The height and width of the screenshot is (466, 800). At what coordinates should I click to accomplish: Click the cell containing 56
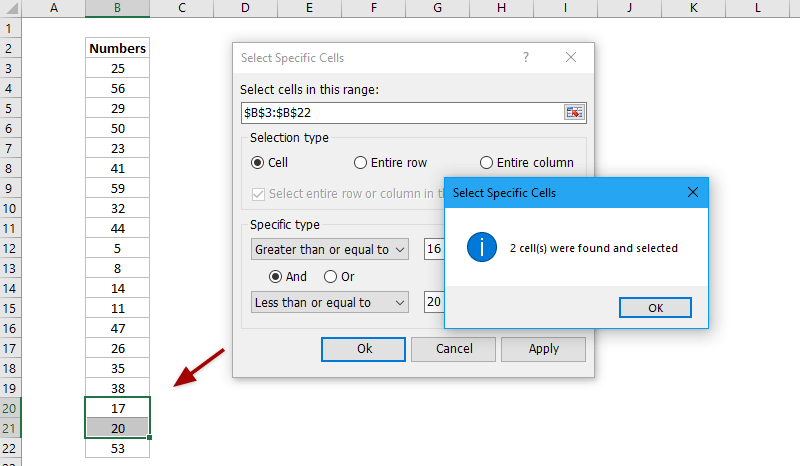[117, 88]
